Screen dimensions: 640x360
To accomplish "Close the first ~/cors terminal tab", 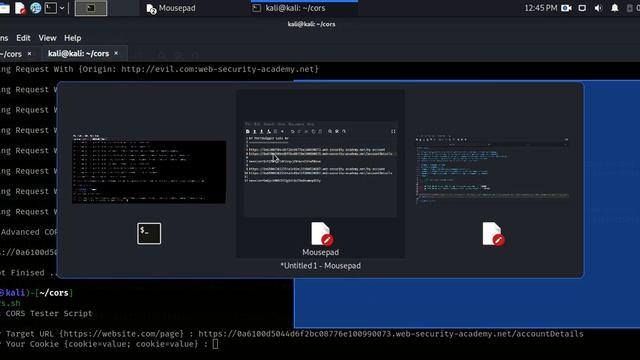I will coord(29,53).
